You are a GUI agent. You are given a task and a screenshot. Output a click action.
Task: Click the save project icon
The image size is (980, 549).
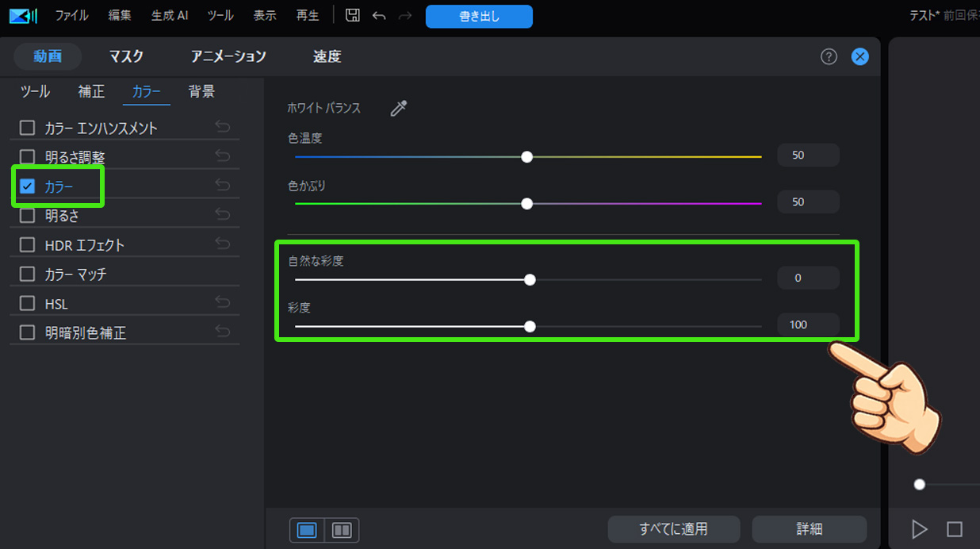(352, 14)
